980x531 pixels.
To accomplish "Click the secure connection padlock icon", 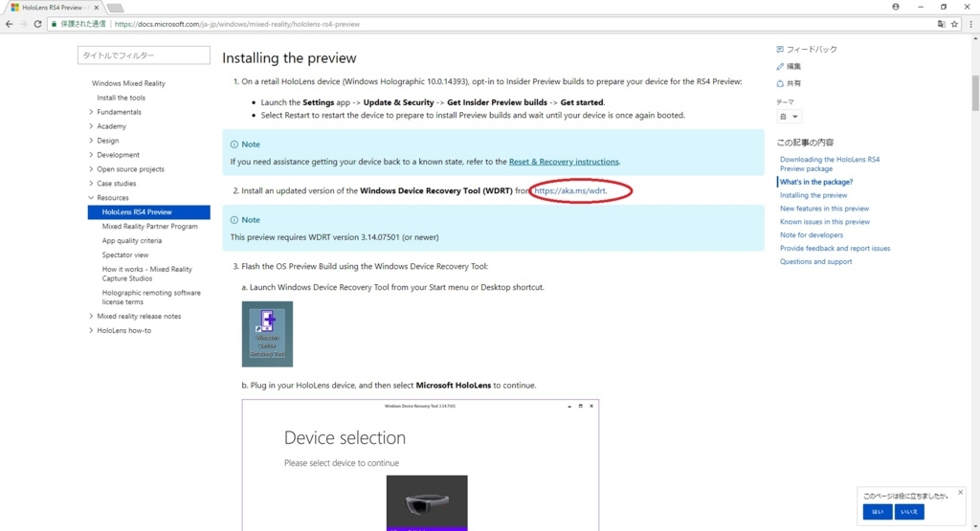I will click(54, 24).
